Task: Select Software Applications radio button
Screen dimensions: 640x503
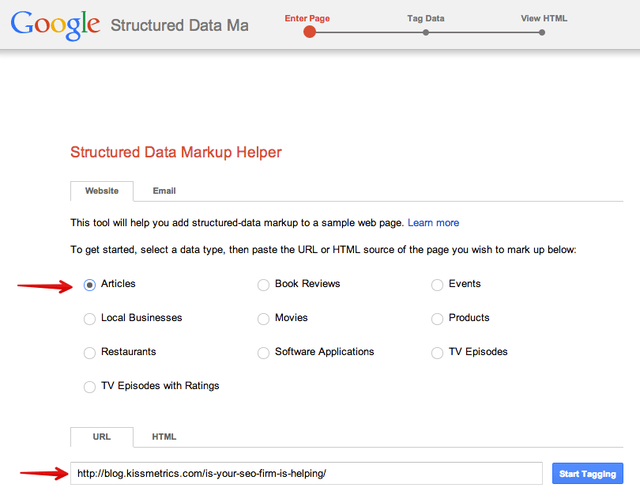Action: pos(264,353)
